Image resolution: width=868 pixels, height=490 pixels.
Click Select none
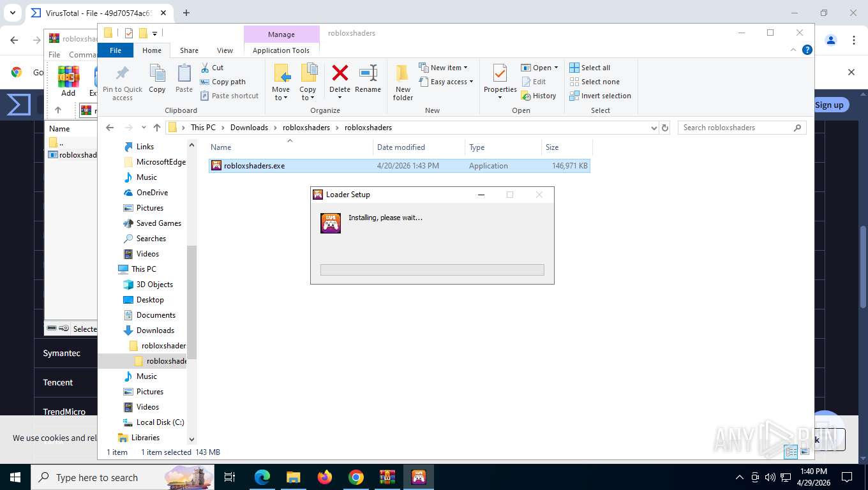click(594, 82)
